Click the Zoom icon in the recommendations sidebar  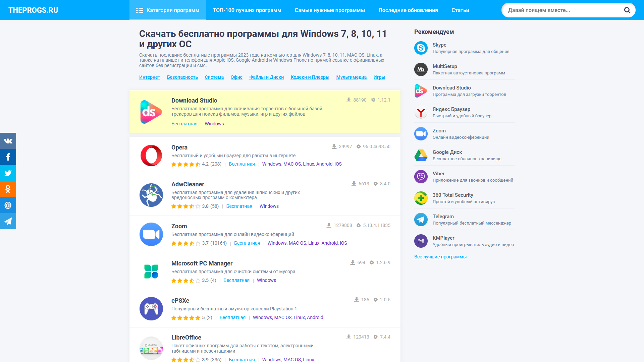pos(421,134)
